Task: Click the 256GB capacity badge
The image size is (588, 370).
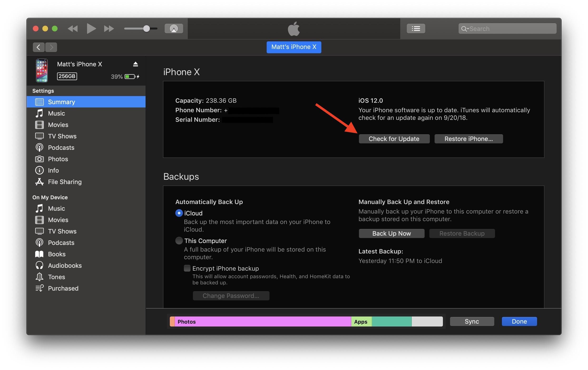Action: click(x=67, y=76)
